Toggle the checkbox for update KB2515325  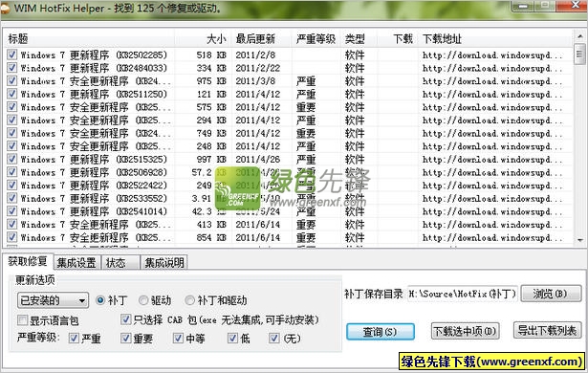tap(12, 159)
